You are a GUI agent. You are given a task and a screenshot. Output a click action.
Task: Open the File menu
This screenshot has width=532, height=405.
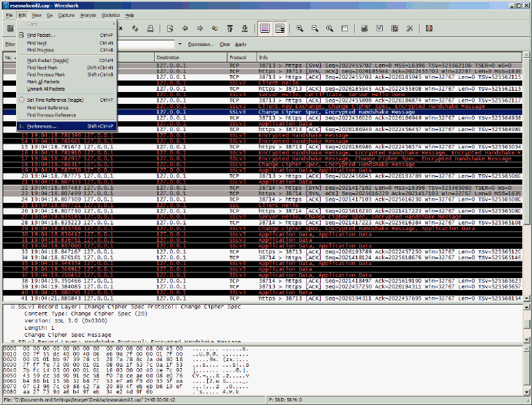pos(9,15)
